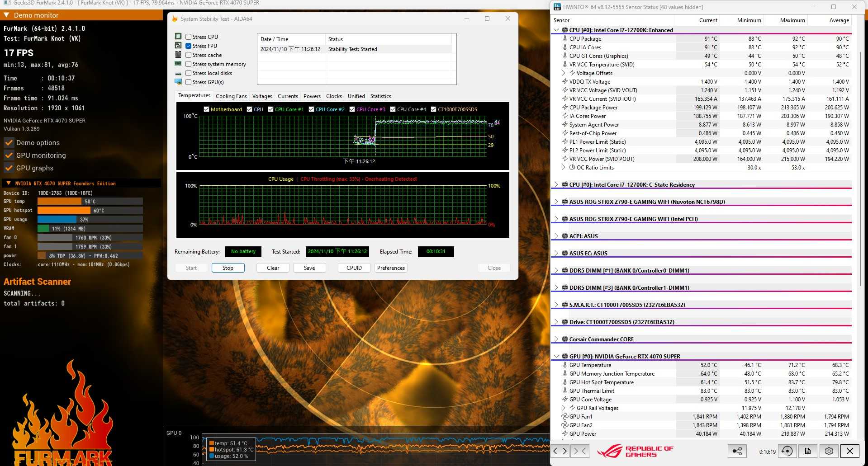Click HWiNFO bottom X close-sensors button
Viewport: 868px width, 466px height.
click(x=849, y=451)
